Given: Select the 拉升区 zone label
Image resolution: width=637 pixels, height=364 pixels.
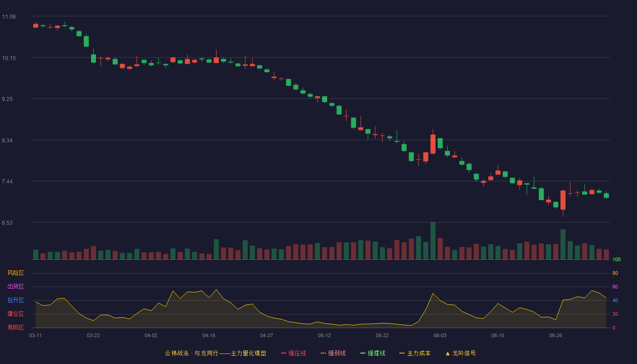Looking at the screenshot, I should (x=15, y=300).
